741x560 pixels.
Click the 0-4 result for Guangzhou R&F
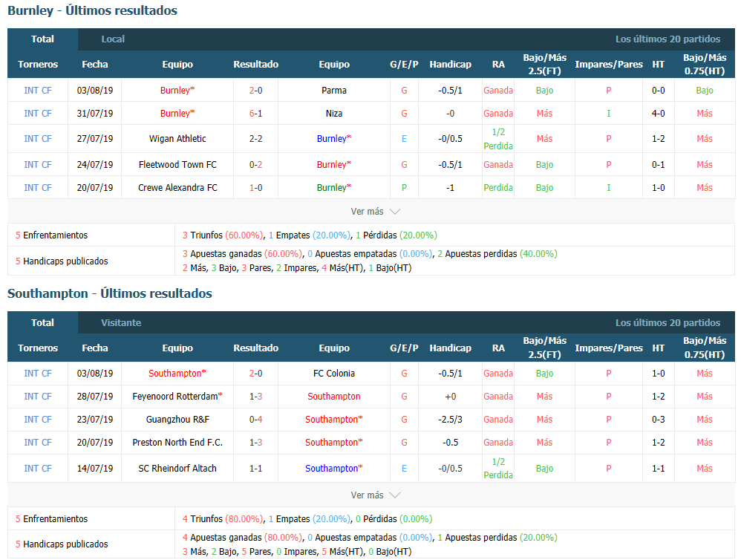255,419
